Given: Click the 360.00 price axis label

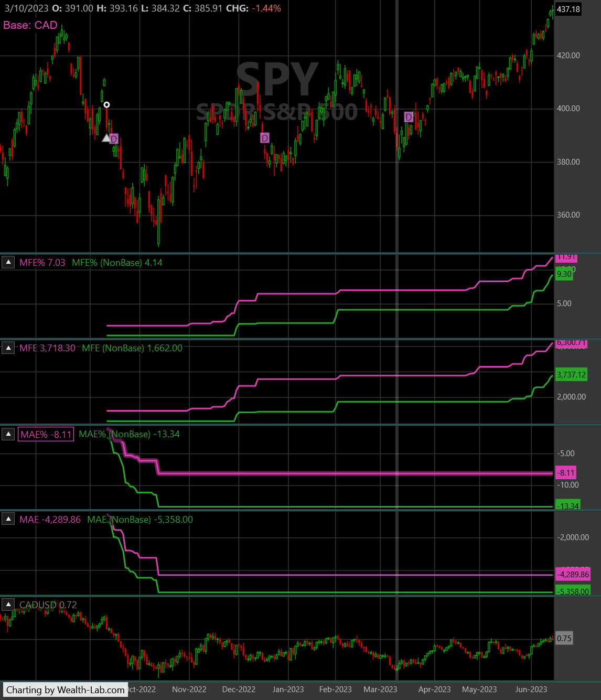Looking at the screenshot, I should [x=568, y=215].
